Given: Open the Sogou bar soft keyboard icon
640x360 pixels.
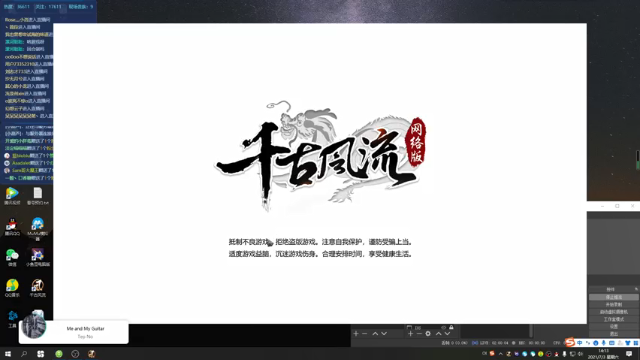Looking at the screenshot, I should click(611, 343).
